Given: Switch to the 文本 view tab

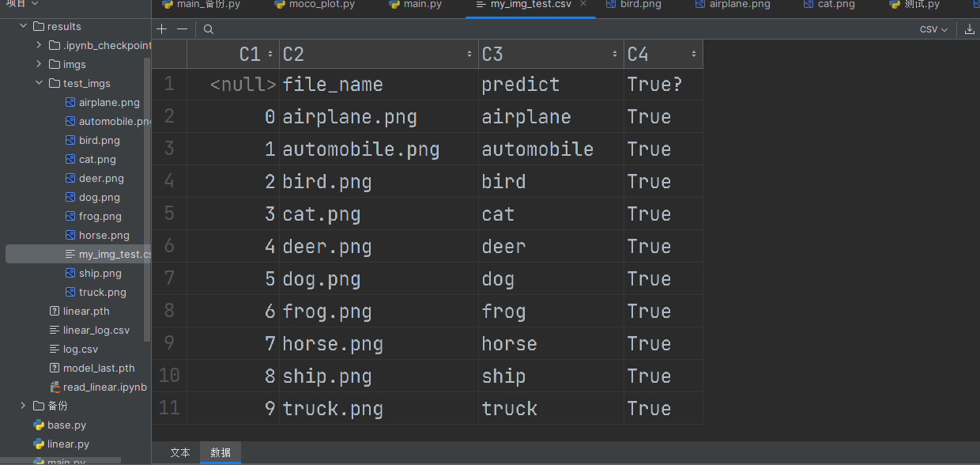Looking at the screenshot, I should pyautogui.click(x=180, y=452).
